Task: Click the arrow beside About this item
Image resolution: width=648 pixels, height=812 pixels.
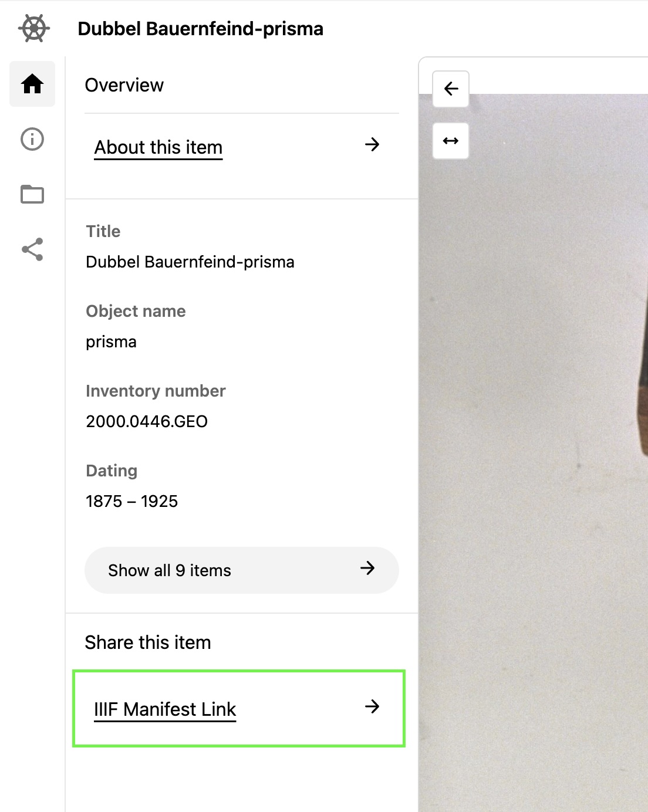Action: point(373,145)
